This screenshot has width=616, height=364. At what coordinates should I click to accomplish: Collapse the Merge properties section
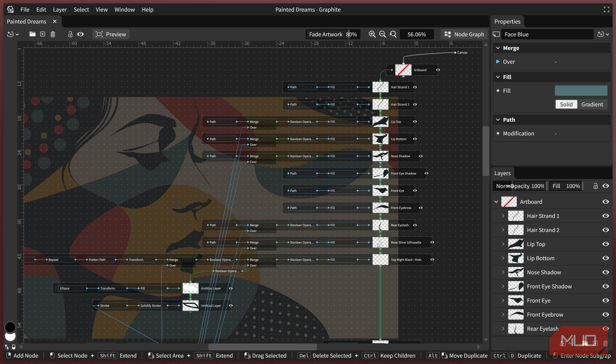(x=498, y=48)
